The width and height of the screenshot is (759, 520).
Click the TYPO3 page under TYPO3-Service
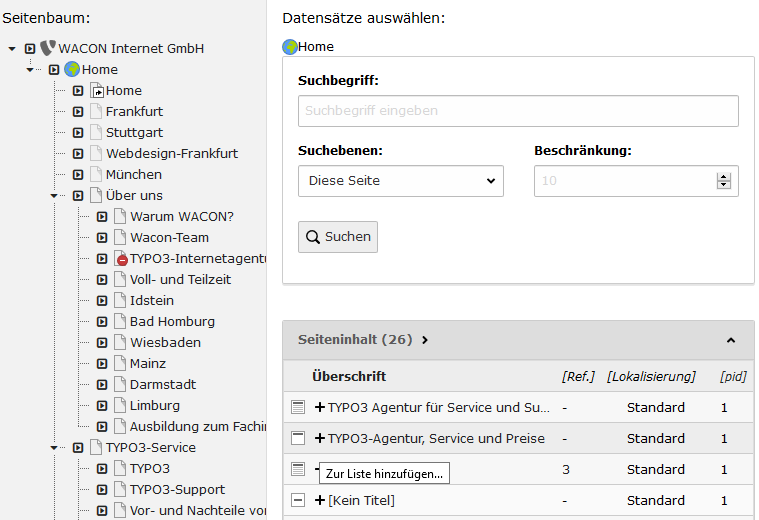pyautogui.click(x=150, y=469)
